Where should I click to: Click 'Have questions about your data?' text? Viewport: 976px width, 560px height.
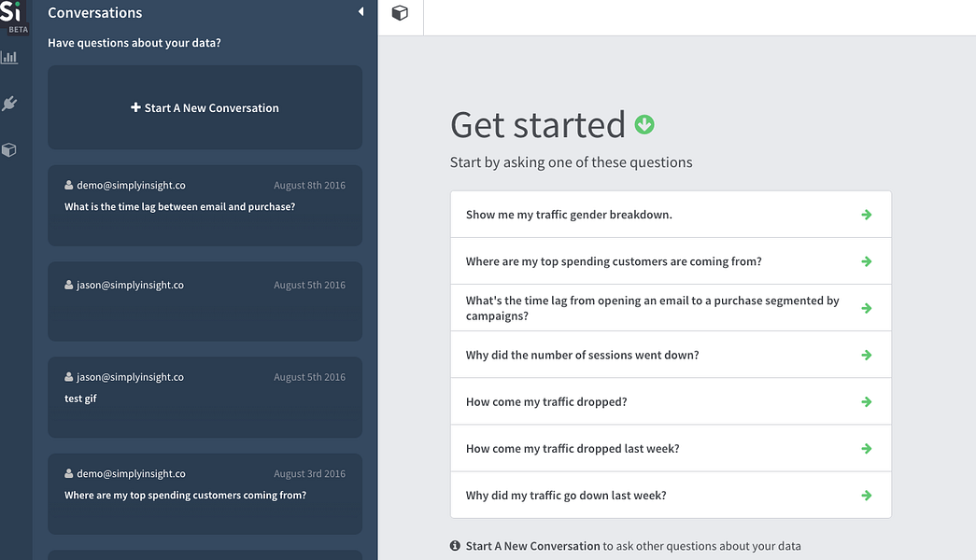tap(134, 43)
